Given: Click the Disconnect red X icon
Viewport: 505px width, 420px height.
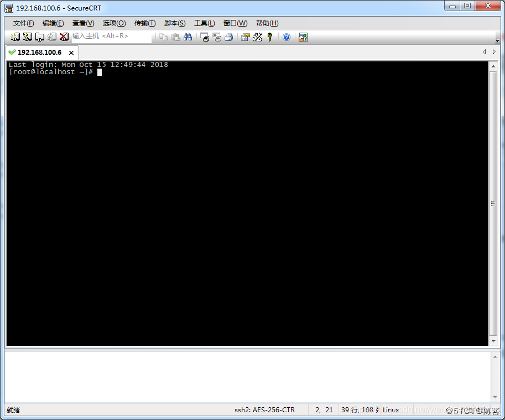Looking at the screenshot, I should 64,37.
